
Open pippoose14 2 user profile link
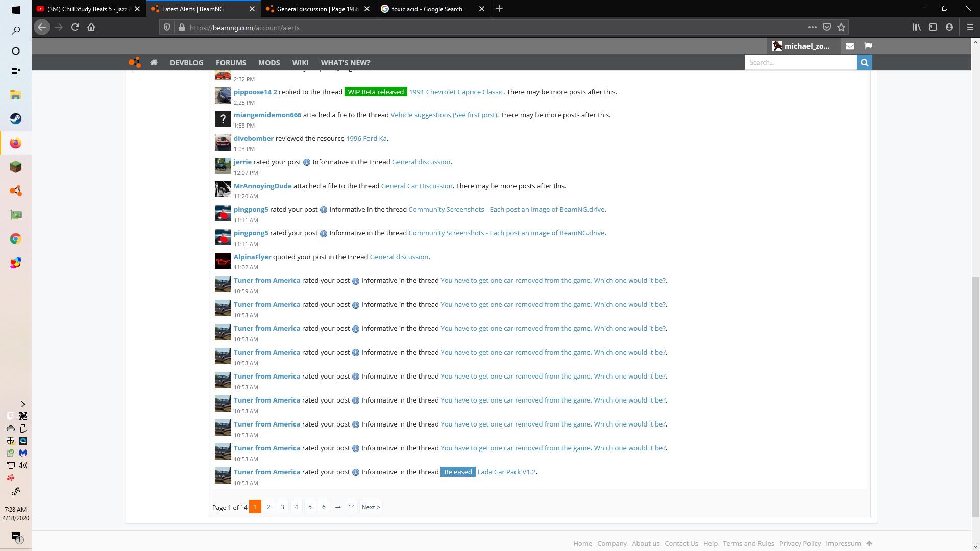click(255, 92)
